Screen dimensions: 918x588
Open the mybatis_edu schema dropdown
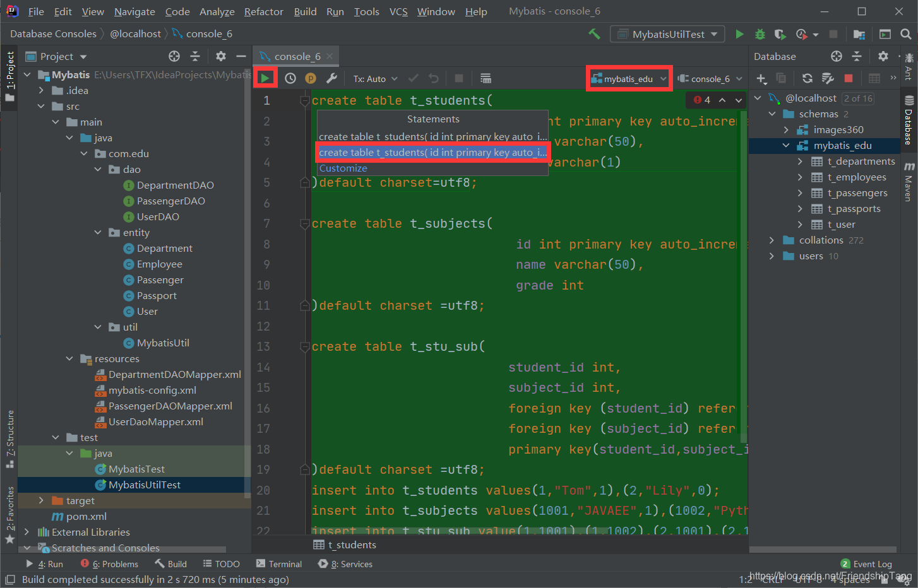pos(629,79)
